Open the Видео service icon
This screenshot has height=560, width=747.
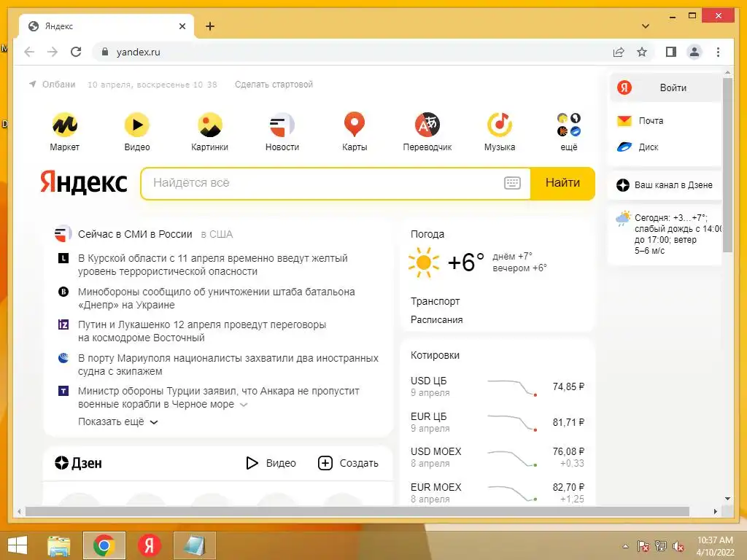point(137,125)
